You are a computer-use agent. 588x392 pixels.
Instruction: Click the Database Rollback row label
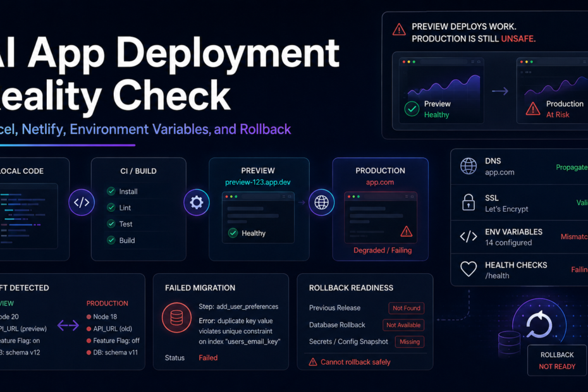point(337,325)
